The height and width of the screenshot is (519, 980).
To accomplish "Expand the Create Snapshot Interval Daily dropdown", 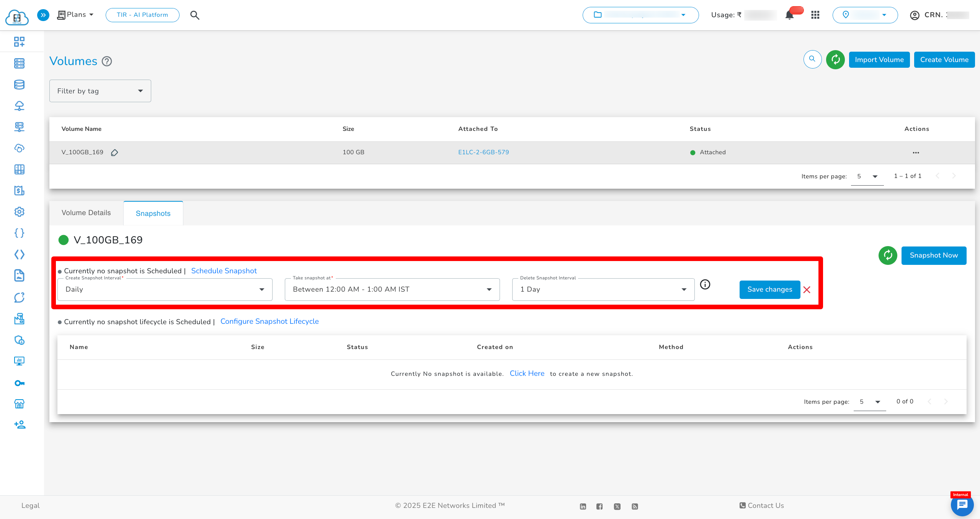I will click(x=165, y=289).
